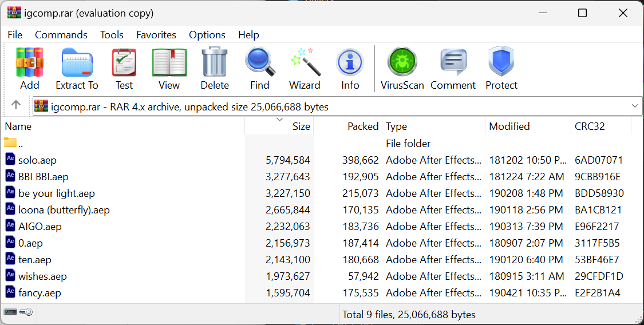
Task: Open the Favorites menu
Action: coord(156,35)
